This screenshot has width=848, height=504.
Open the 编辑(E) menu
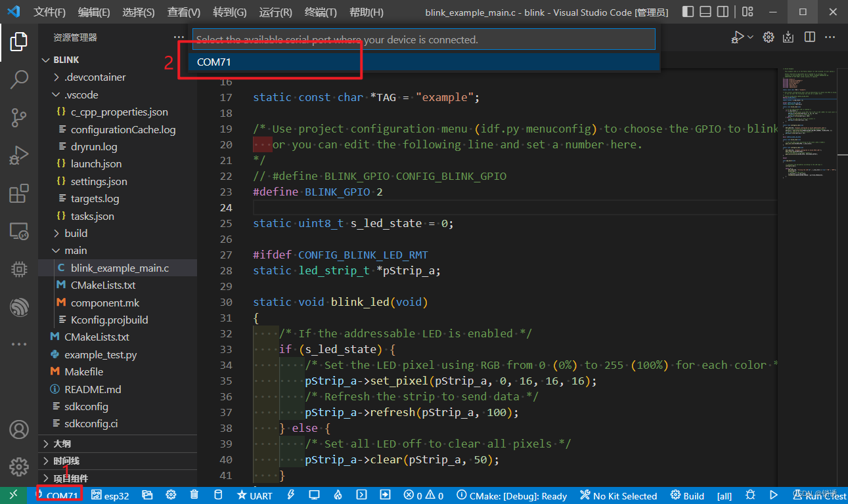[94, 12]
